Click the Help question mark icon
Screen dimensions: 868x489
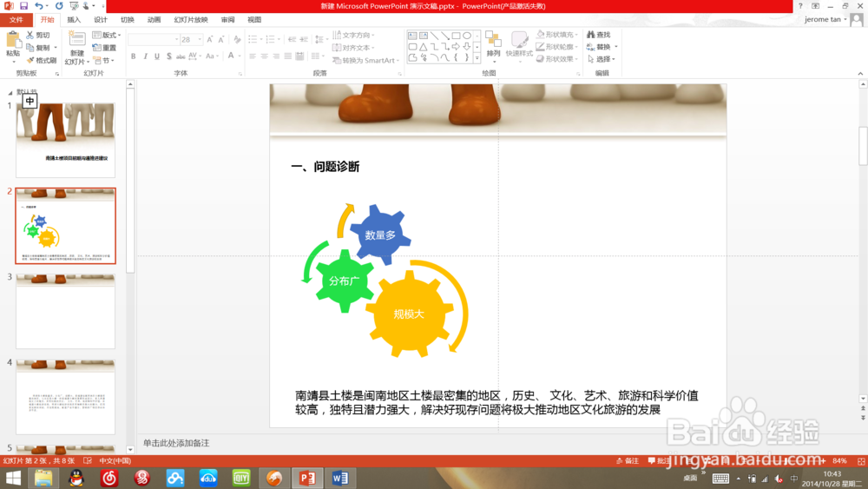tap(800, 5)
